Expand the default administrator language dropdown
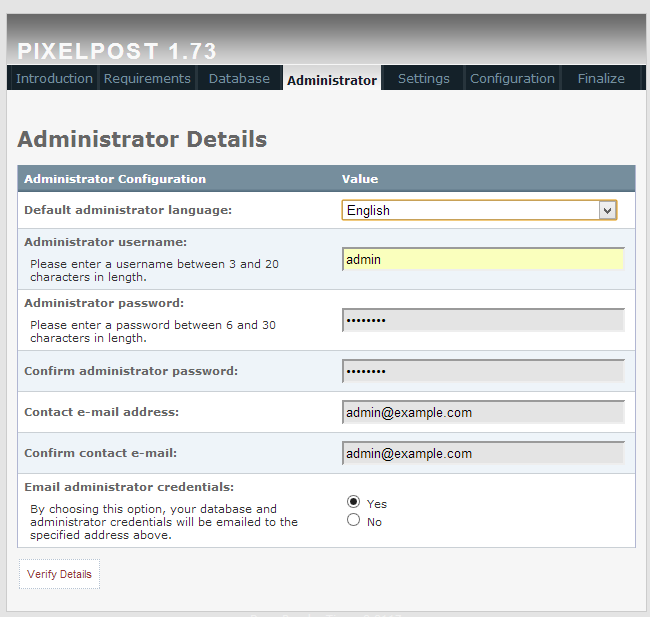Image resolution: width=650 pixels, height=617 pixels. pos(479,210)
